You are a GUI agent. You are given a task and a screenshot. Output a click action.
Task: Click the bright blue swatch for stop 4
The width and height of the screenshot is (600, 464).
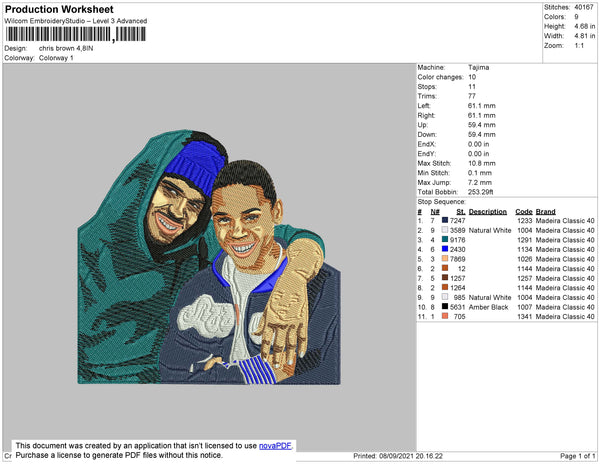445,249
